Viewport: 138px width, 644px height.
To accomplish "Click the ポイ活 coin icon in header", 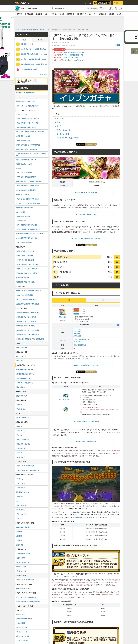I will click(85, 3).
